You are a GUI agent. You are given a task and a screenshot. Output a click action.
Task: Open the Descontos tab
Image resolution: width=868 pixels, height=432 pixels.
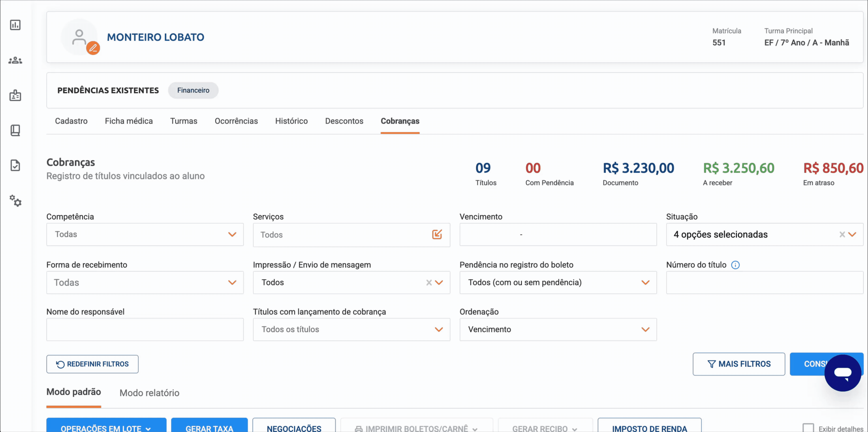344,121
